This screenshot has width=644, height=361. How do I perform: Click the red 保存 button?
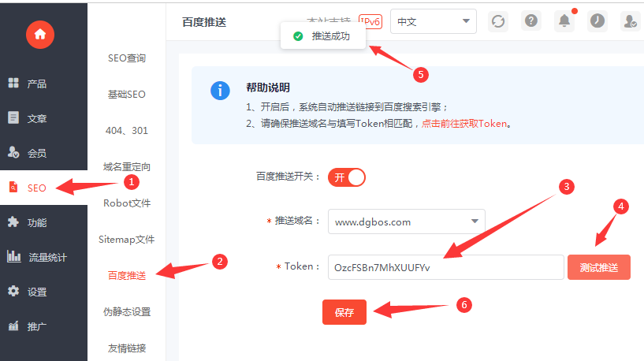pos(344,312)
